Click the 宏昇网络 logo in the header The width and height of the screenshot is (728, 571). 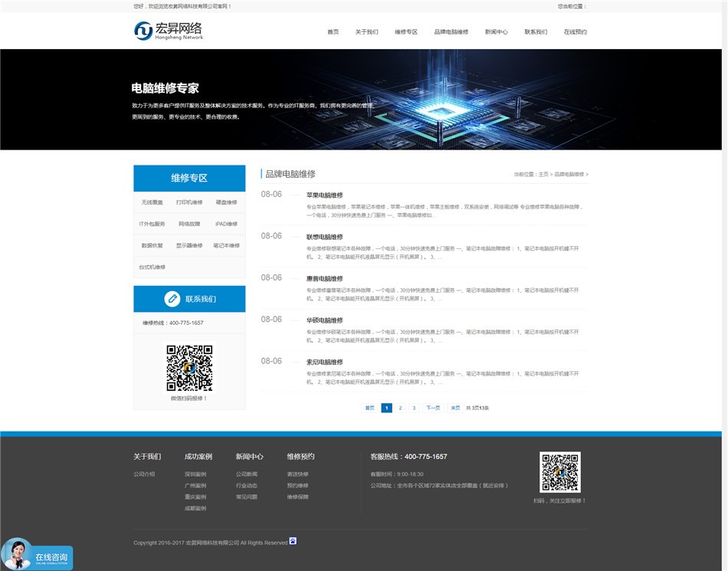pyautogui.click(x=169, y=31)
